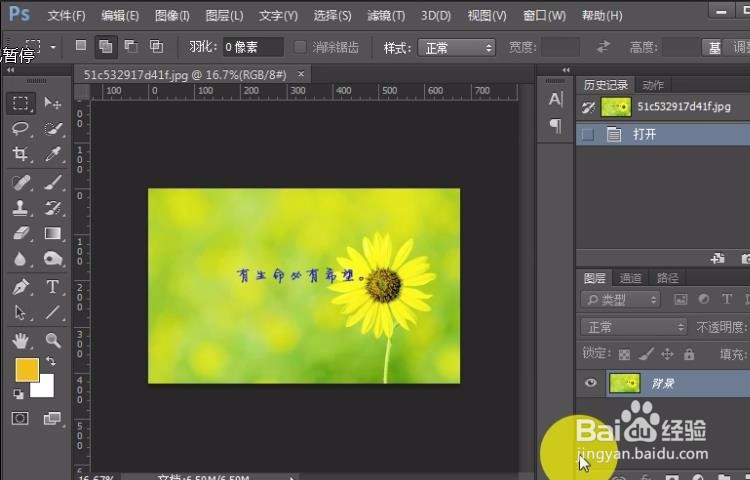Choose New selection mode
This screenshot has height=480, width=750.
click(81, 46)
